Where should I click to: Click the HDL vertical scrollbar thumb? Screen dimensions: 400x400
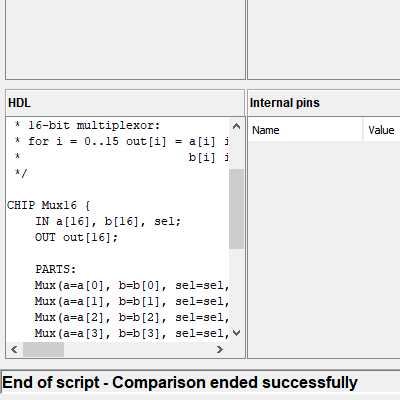click(x=236, y=209)
